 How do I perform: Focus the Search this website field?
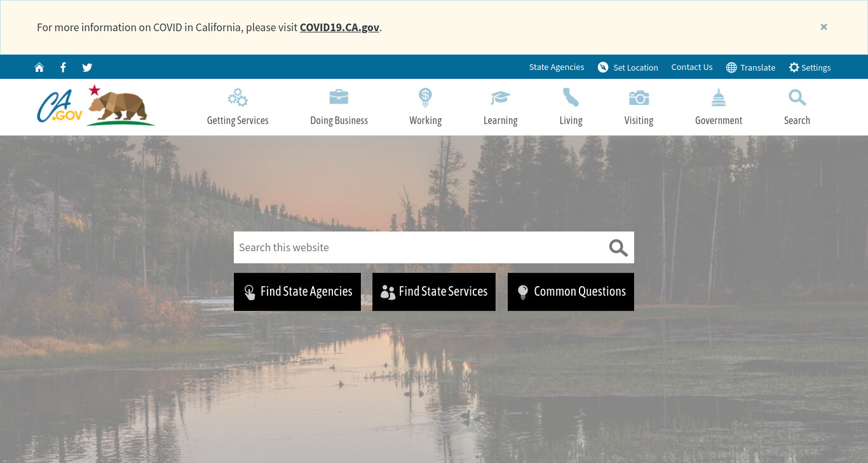(419, 247)
